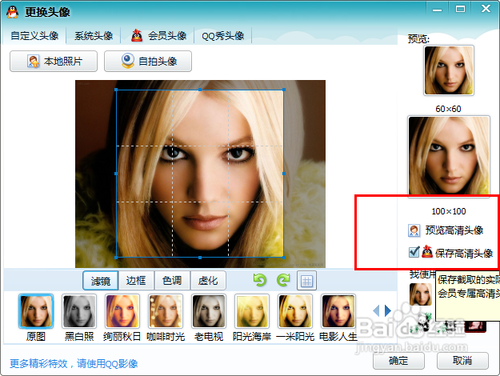Select the 色调 effects tab
The image size is (500, 376).
tap(172, 281)
